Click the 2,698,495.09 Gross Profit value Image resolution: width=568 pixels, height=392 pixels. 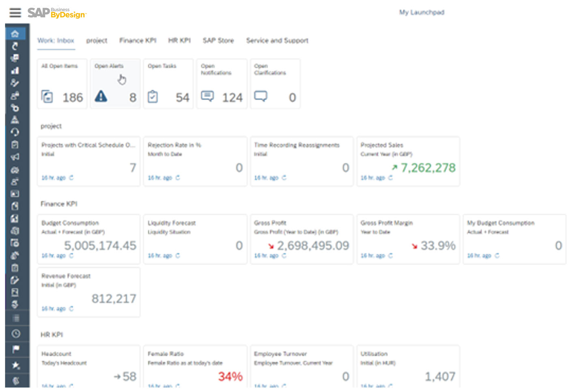[x=313, y=245]
